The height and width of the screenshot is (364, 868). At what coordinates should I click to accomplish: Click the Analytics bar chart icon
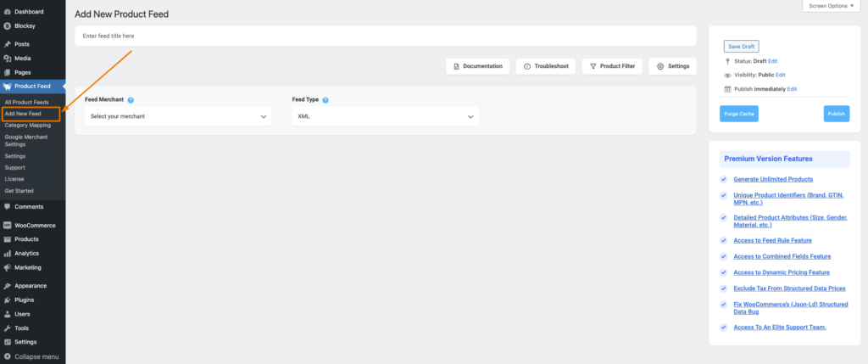7,253
